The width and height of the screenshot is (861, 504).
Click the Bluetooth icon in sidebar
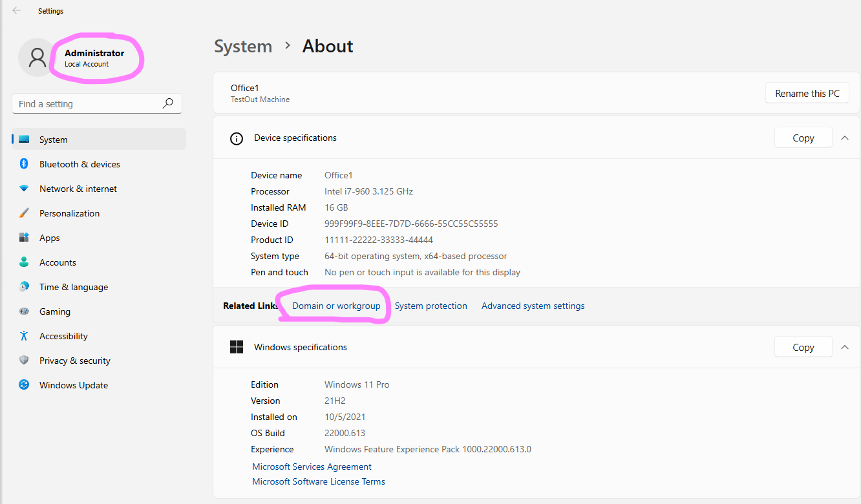tap(24, 164)
